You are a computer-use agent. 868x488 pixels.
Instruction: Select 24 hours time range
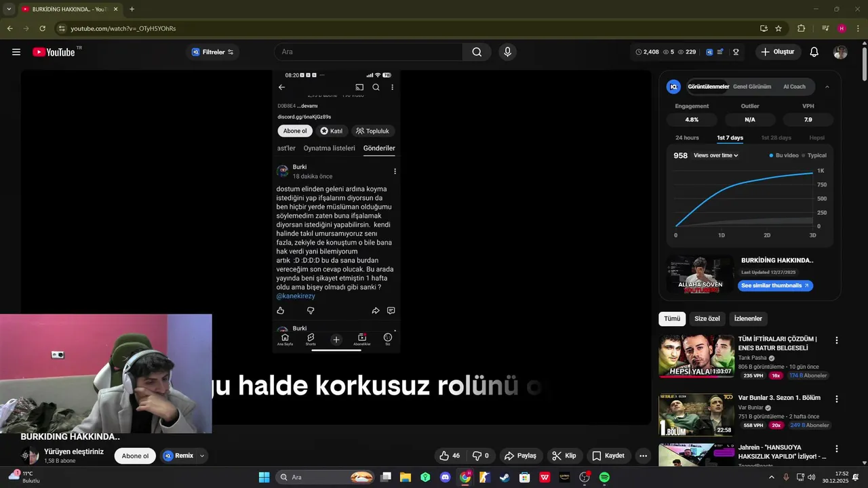[687, 138]
